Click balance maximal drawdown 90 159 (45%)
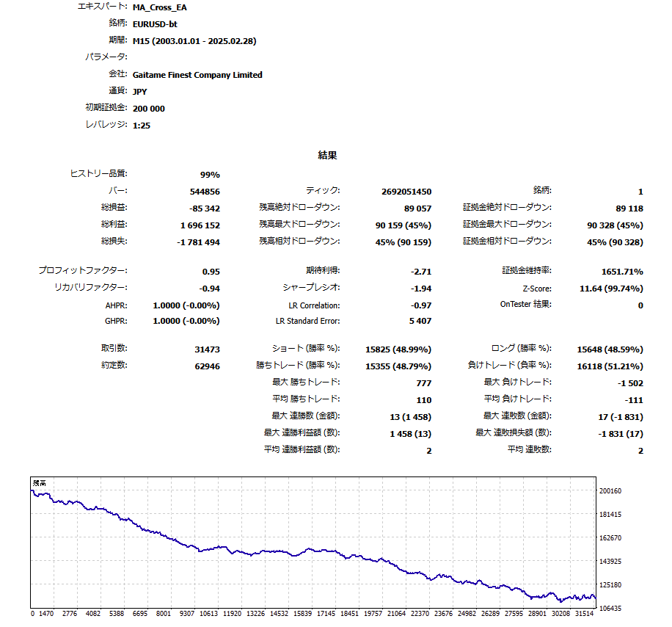The image size is (672, 627). click(403, 225)
